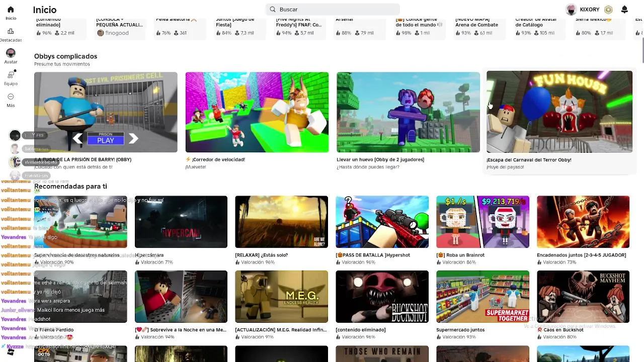Click right arrow on Barry prison thumbnail
The width and height of the screenshot is (644, 362).
133,139
